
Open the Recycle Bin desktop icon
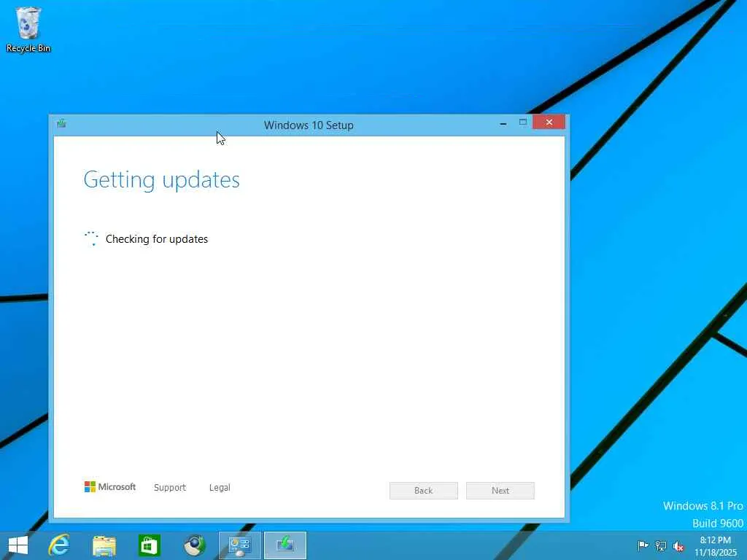pyautogui.click(x=28, y=29)
